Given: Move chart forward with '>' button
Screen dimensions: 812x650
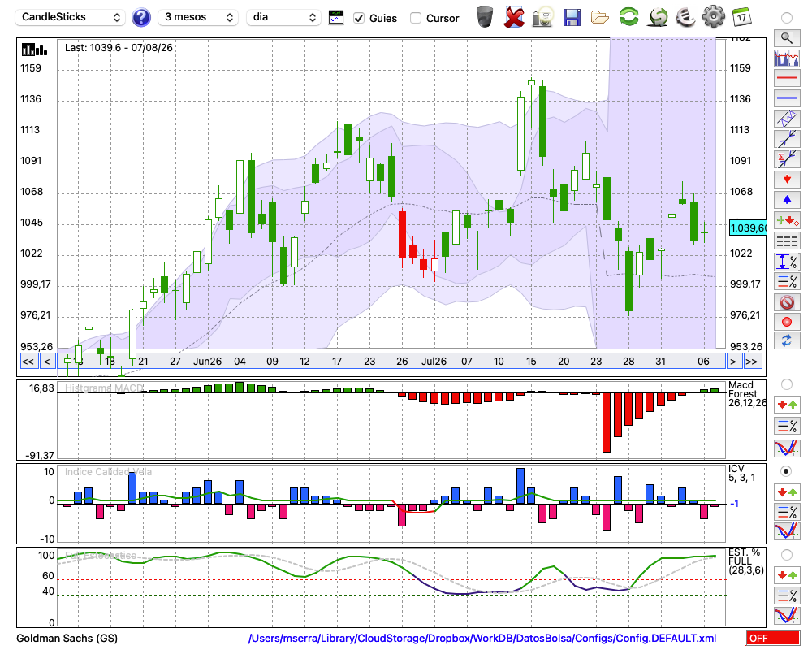Looking at the screenshot, I should [732, 362].
